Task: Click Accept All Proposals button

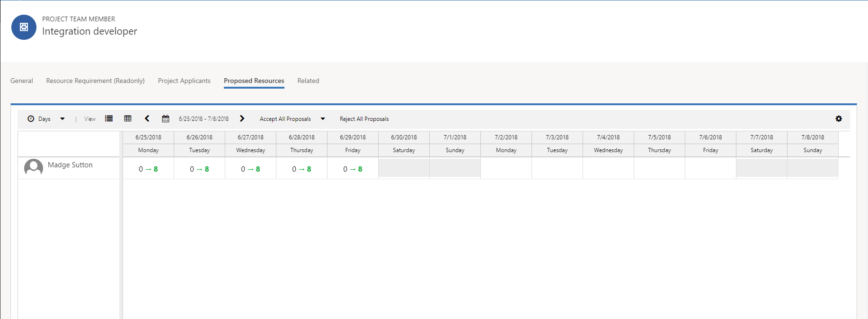Action: click(285, 119)
